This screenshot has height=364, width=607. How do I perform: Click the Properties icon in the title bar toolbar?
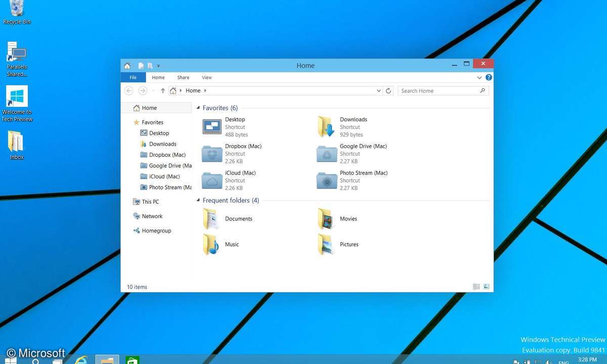click(141, 66)
